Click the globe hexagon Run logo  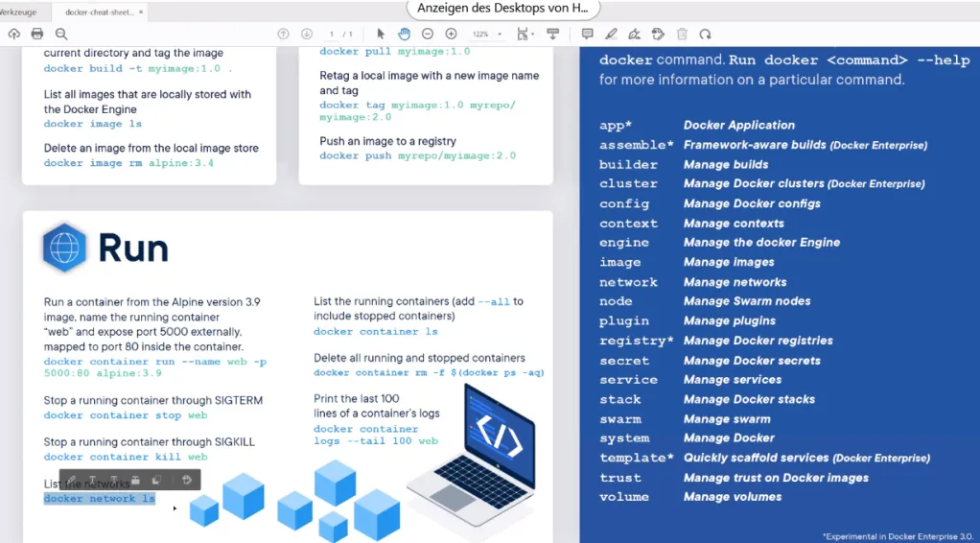[x=64, y=248]
